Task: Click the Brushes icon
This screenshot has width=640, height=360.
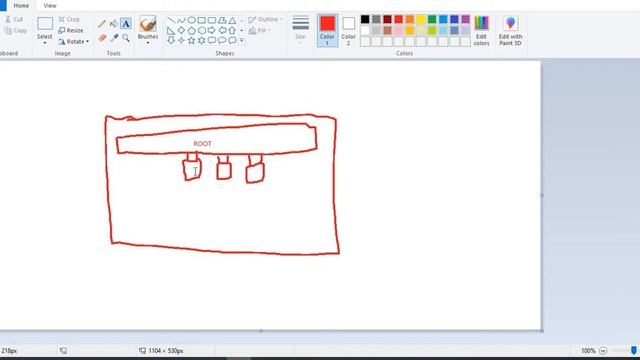Action: [148, 24]
